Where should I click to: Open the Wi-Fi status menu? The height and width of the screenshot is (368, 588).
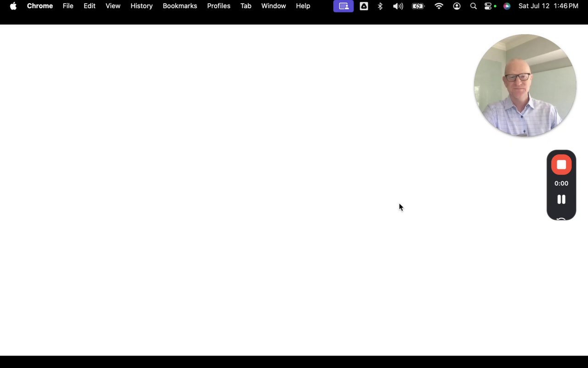pyautogui.click(x=439, y=6)
